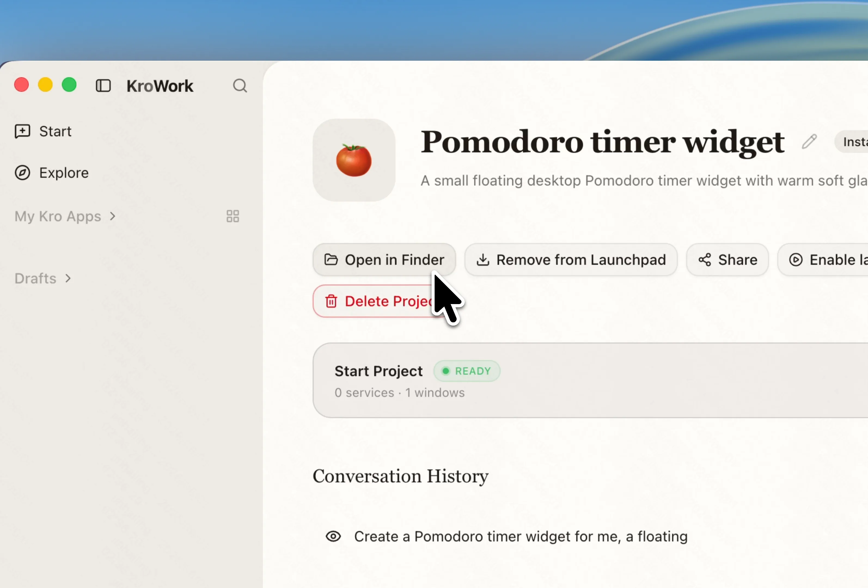The height and width of the screenshot is (588, 868).
Task: Click Open in Finder button
Action: click(x=384, y=260)
